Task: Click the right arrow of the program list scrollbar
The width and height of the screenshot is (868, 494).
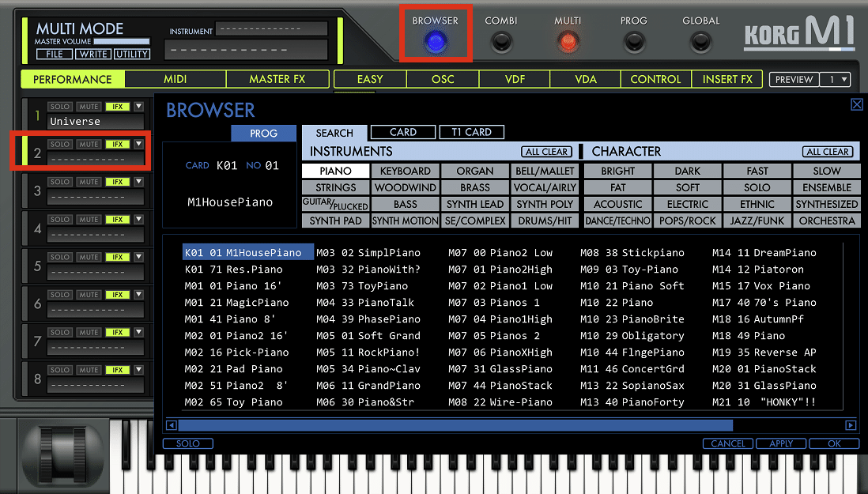Action: click(851, 425)
